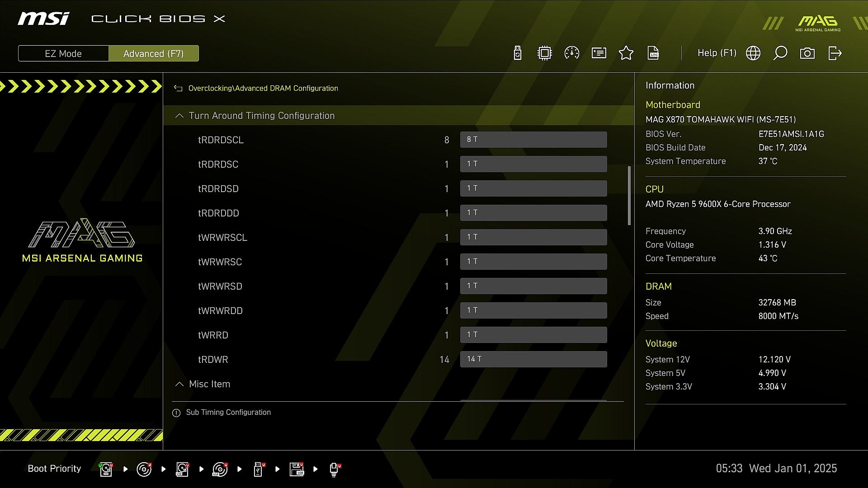Switch to EZ Mode
The height and width of the screenshot is (488, 868).
[x=63, y=53]
